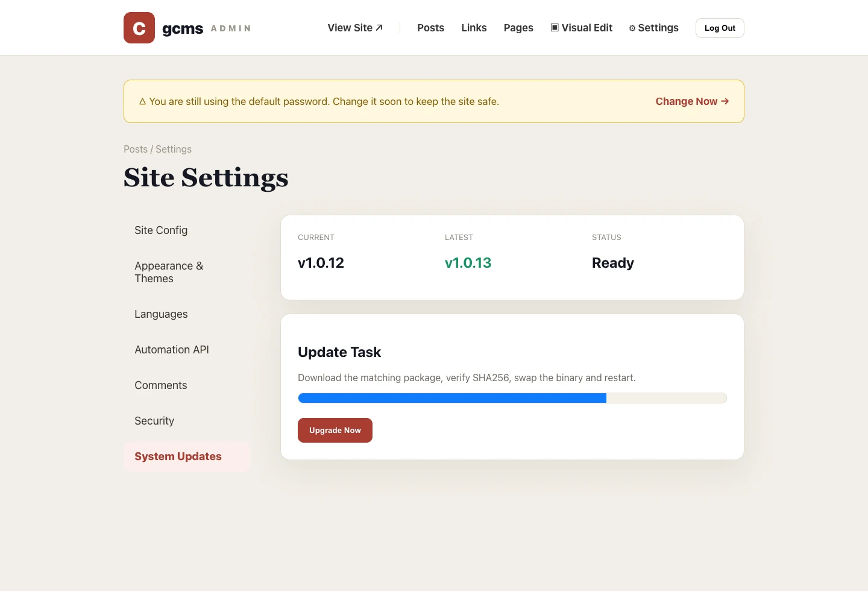Click the red gcms logo icon
Screen dimensions: 868x591
click(x=139, y=28)
